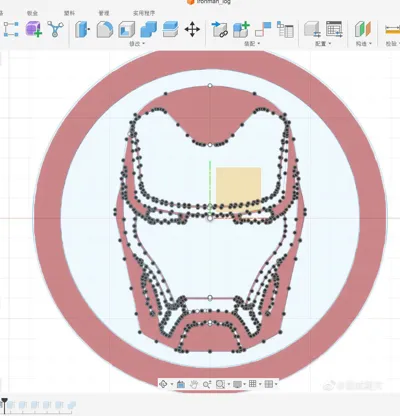Select the stacked blue layers Offset Face tool

170,29
